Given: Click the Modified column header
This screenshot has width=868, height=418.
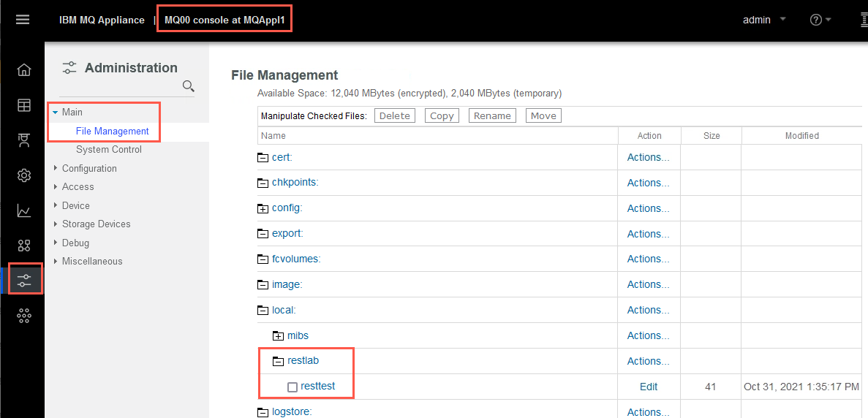Looking at the screenshot, I should point(802,135).
